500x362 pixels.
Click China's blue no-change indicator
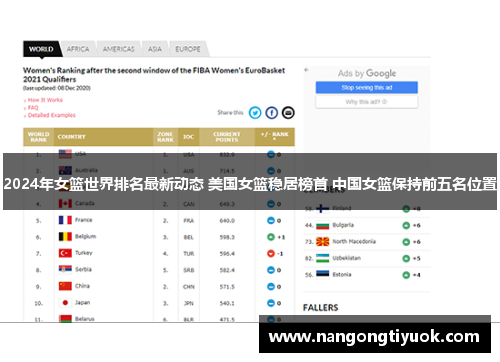[x=271, y=286]
